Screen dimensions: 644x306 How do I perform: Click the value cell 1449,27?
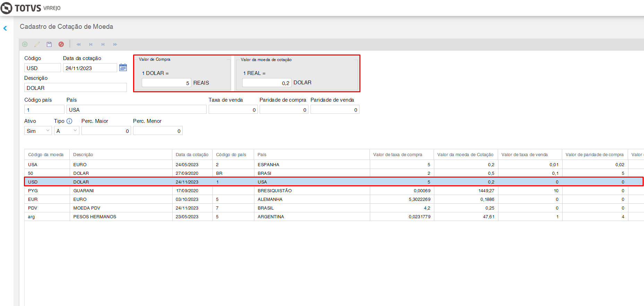tap(466, 190)
